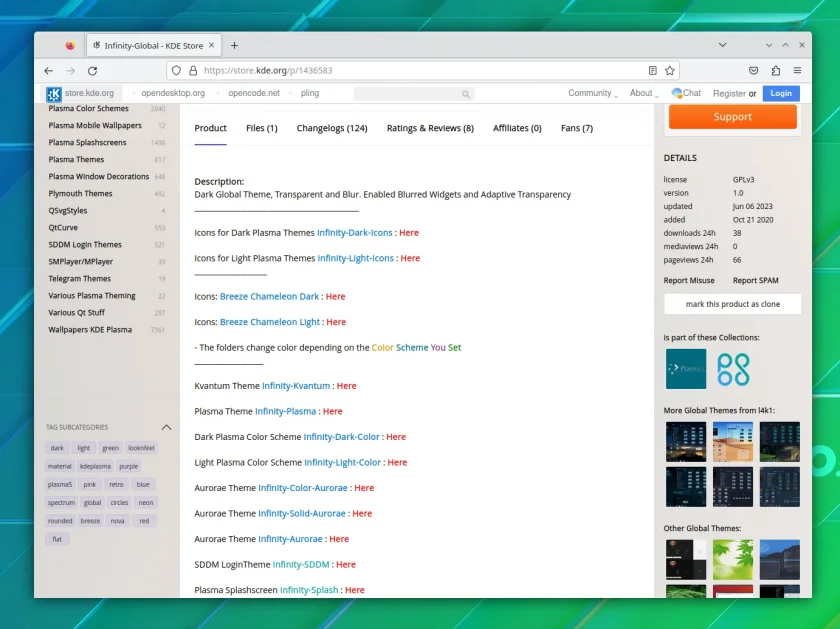840x629 pixels.
Task: Open the Changelogs (124) tab
Action: pyautogui.click(x=332, y=128)
